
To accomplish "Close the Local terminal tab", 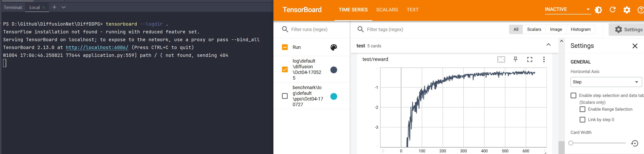I will click(44, 8).
